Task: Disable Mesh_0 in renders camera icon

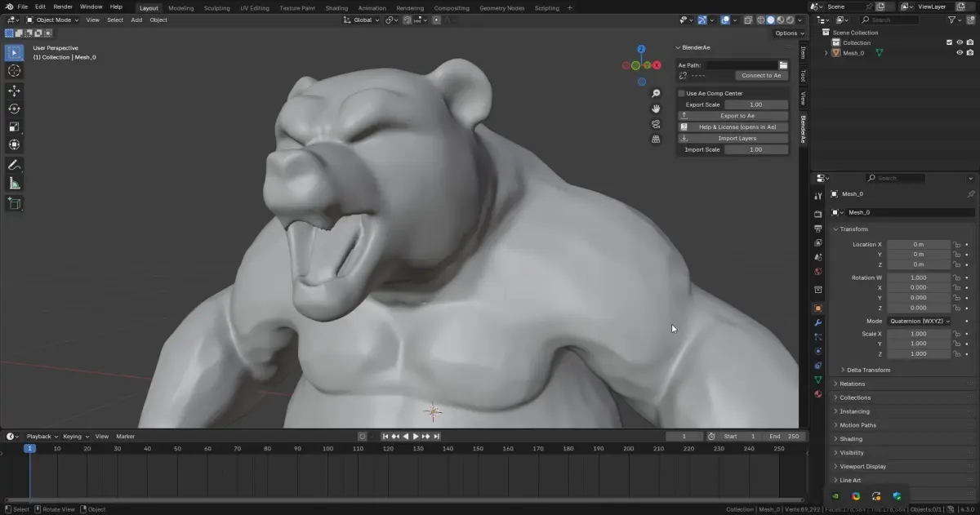Action: pyautogui.click(x=970, y=52)
